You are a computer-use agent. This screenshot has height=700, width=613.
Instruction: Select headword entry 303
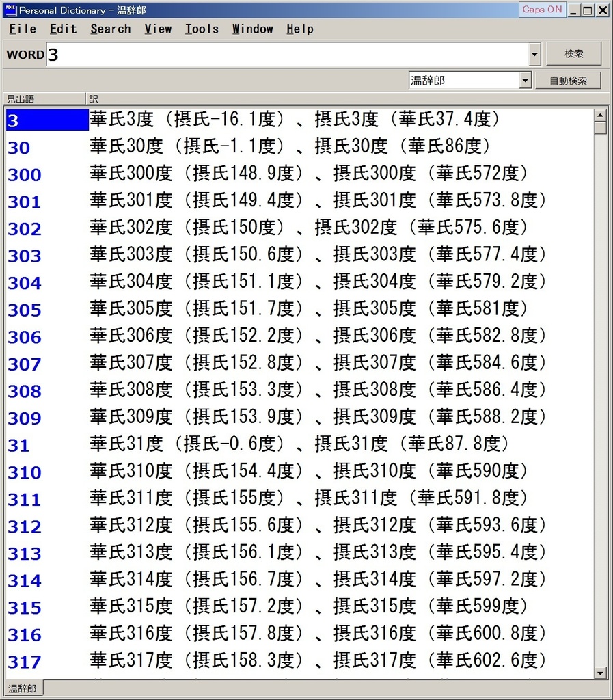tap(25, 256)
